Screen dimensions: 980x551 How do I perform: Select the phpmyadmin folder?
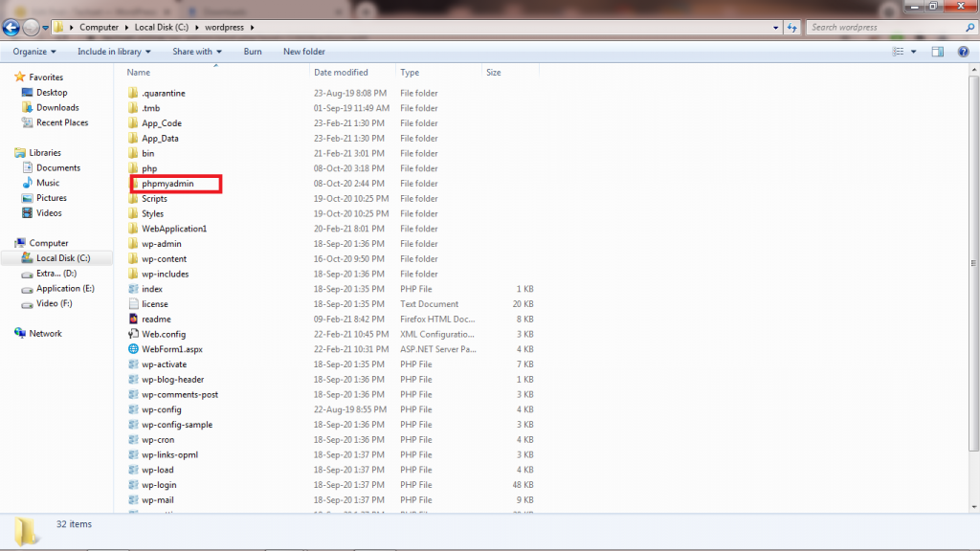pyautogui.click(x=167, y=184)
